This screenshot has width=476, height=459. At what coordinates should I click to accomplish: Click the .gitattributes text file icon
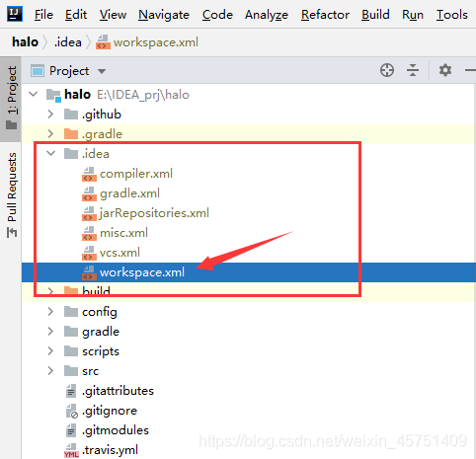[x=71, y=391]
